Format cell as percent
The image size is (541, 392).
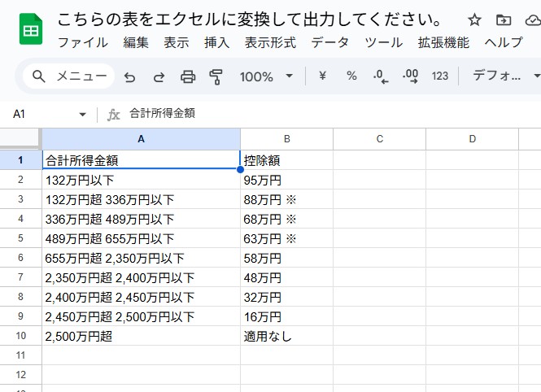point(351,76)
